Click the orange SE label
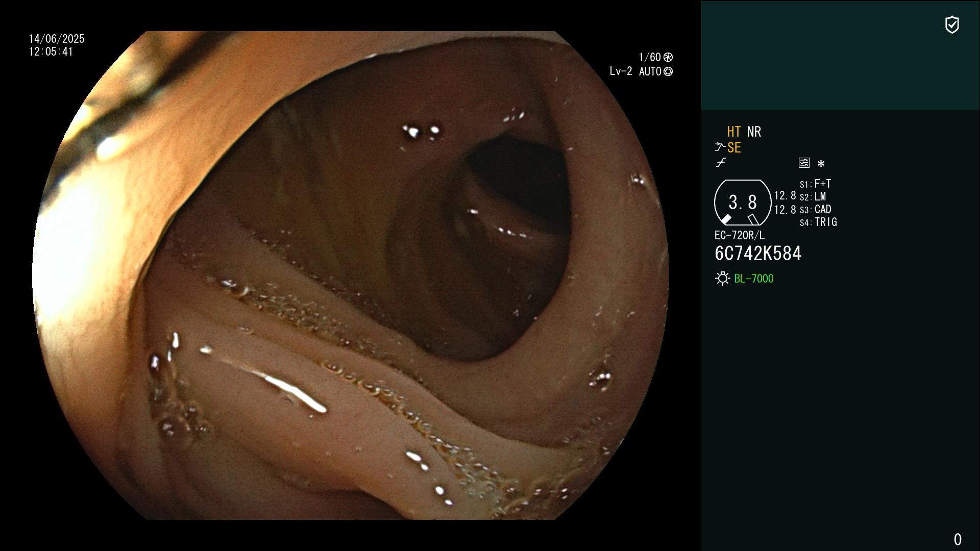This screenshot has width=980, height=551. point(734,147)
